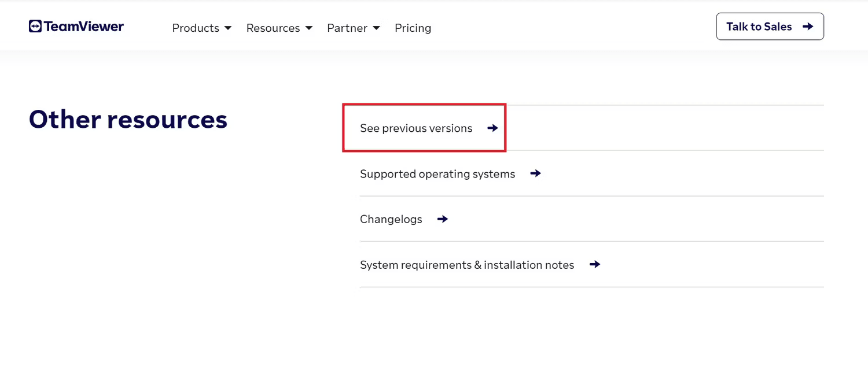The image size is (868, 370).
Task: Click the Talk to Sales button
Action: tap(770, 26)
